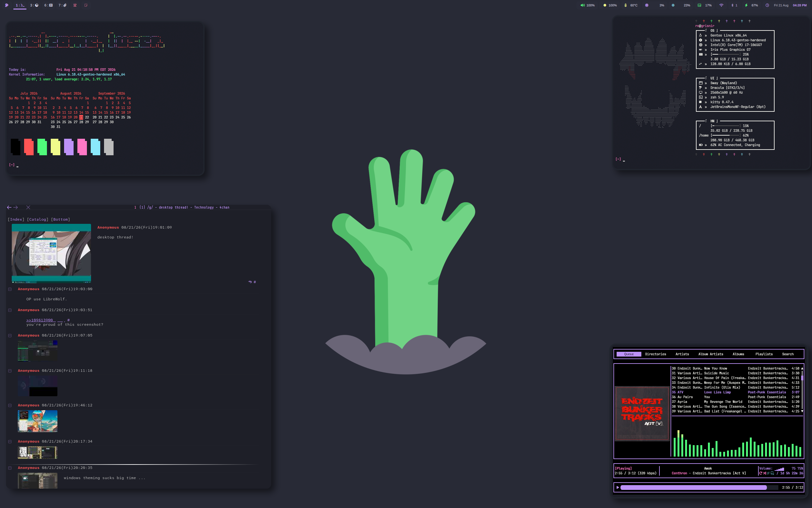Select queue track 31 Suicide Music
This screenshot has width=812, height=508.
click(x=736, y=373)
